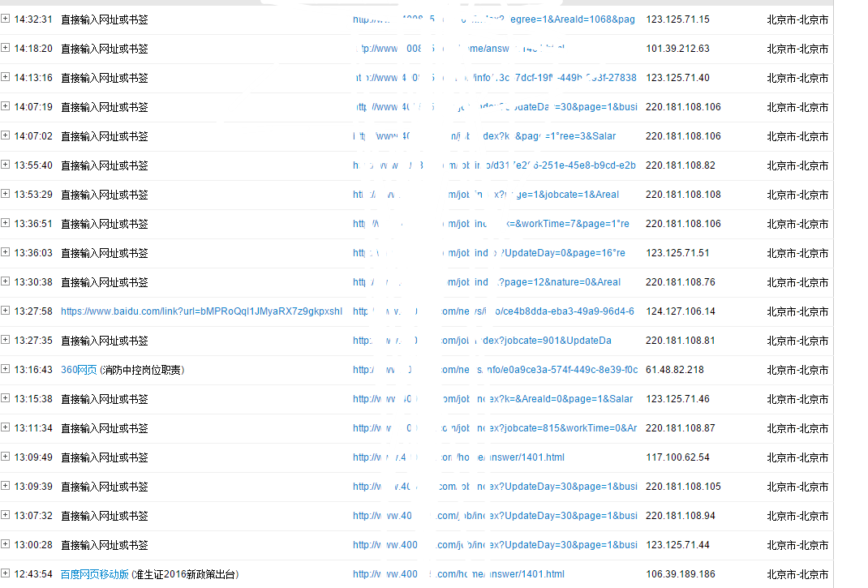Click the keyword 消防中控岗位职责
This screenshot has height=588, width=868.
point(142,370)
